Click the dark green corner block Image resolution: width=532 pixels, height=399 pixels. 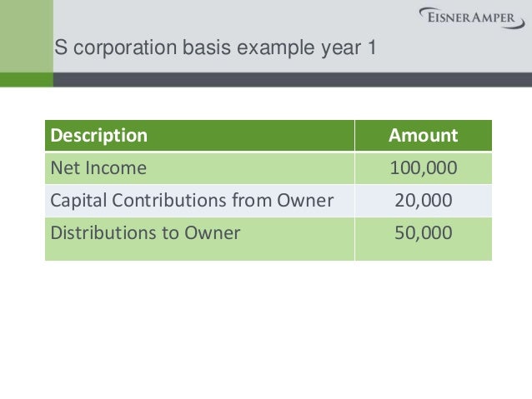27,80
